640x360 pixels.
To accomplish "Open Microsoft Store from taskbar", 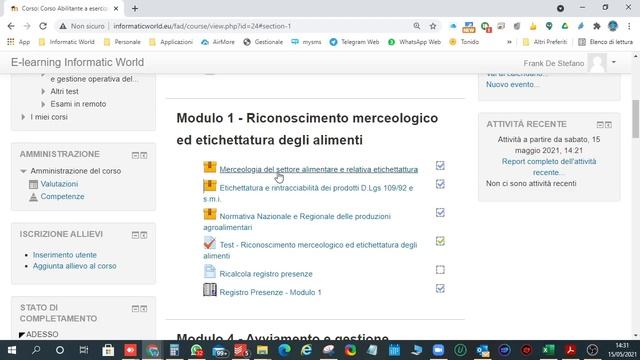I will pos(108,350).
